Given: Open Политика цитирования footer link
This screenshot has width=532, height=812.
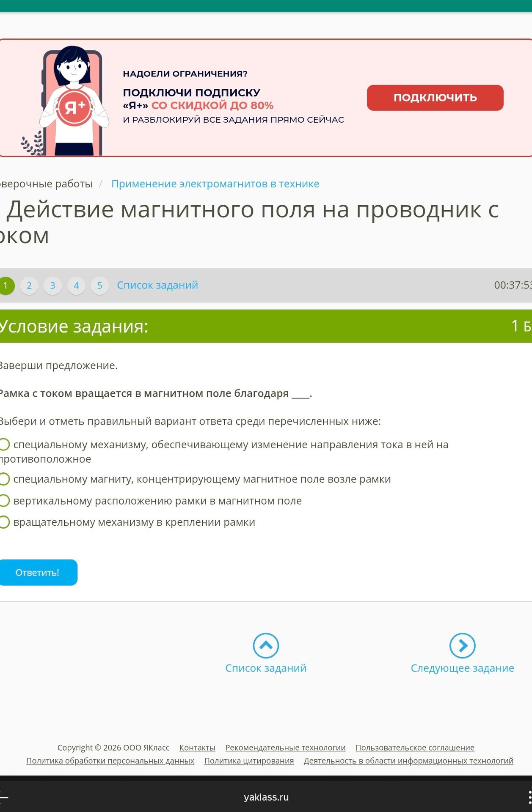Looking at the screenshot, I should point(249,761).
